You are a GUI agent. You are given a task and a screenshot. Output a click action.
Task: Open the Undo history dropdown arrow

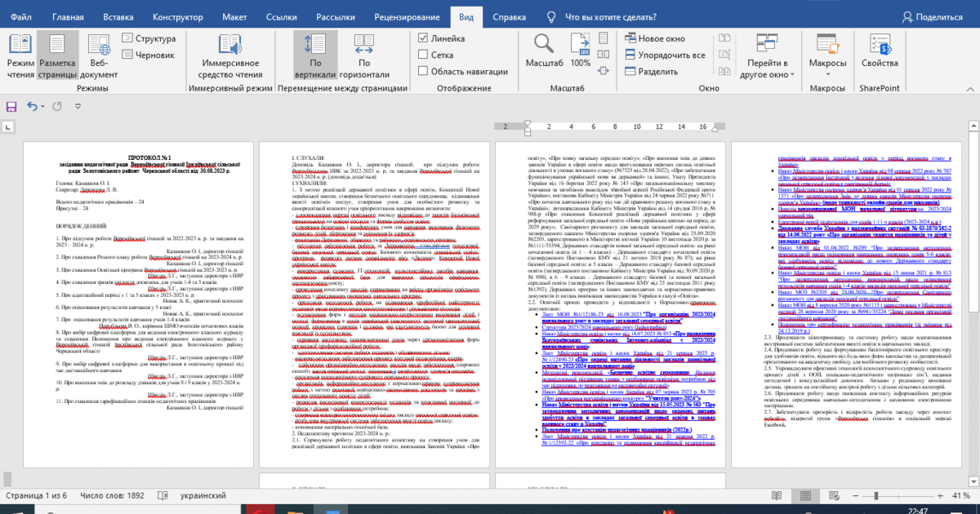click(x=42, y=106)
